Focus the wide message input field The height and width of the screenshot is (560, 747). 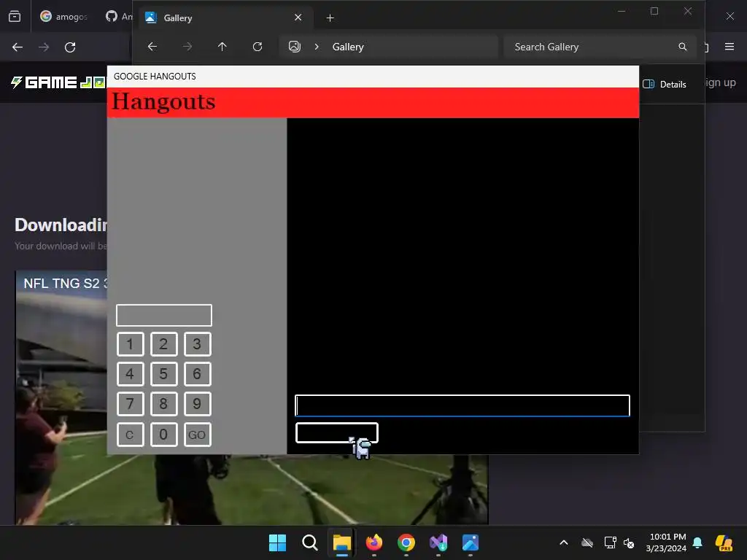(462, 405)
